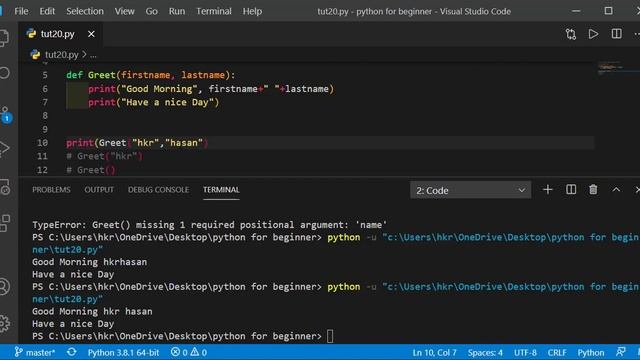This screenshot has width=640, height=360.
Task: Click the "Good Morning" print line 6
Action: click(x=211, y=89)
